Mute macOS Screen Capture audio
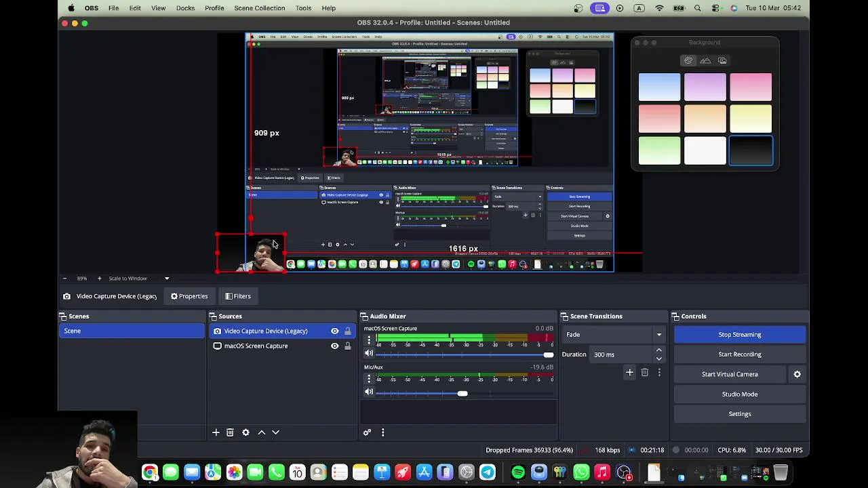Image resolution: width=868 pixels, height=488 pixels. pos(369,354)
